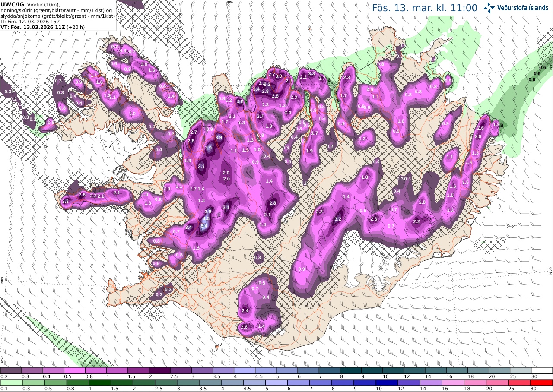553x392 pixels.
Task: Pick the top legend swatch labeled 18
Action: coord(478,370)
